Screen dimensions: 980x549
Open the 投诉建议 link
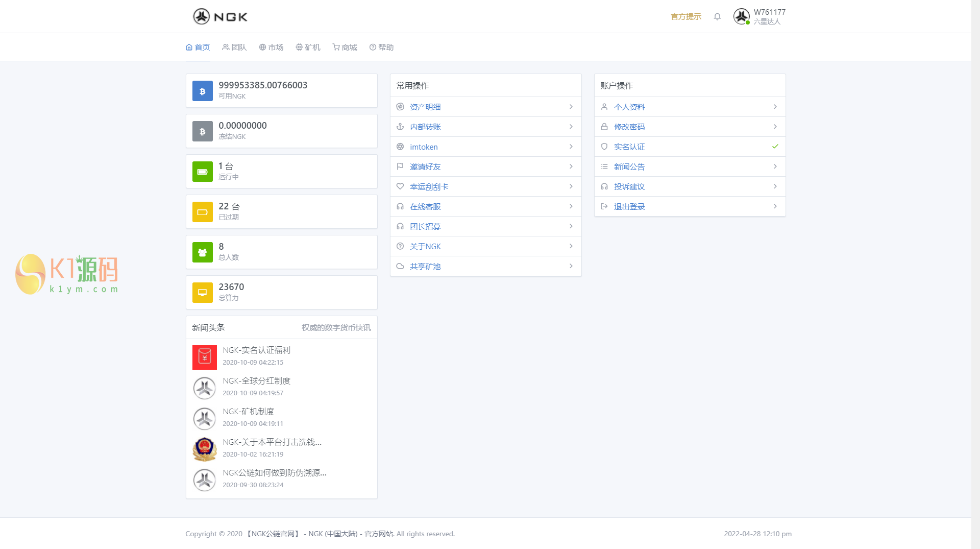click(x=629, y=186)
